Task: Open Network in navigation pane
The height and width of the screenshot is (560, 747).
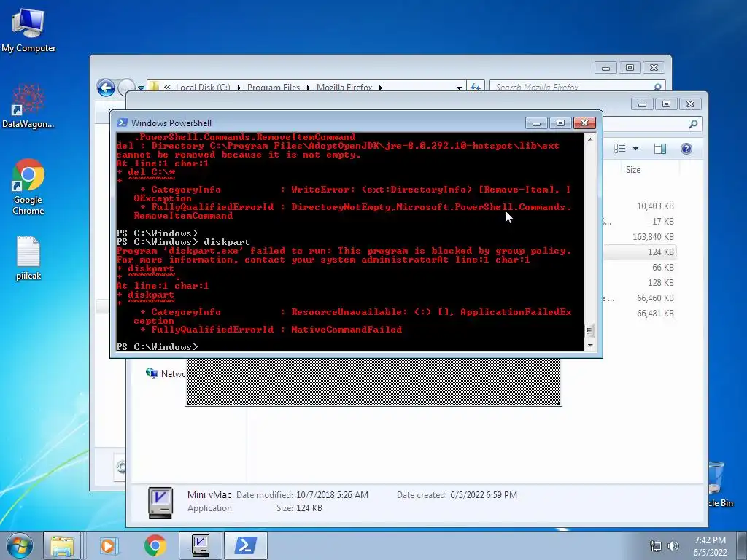Action: (165, 374)
